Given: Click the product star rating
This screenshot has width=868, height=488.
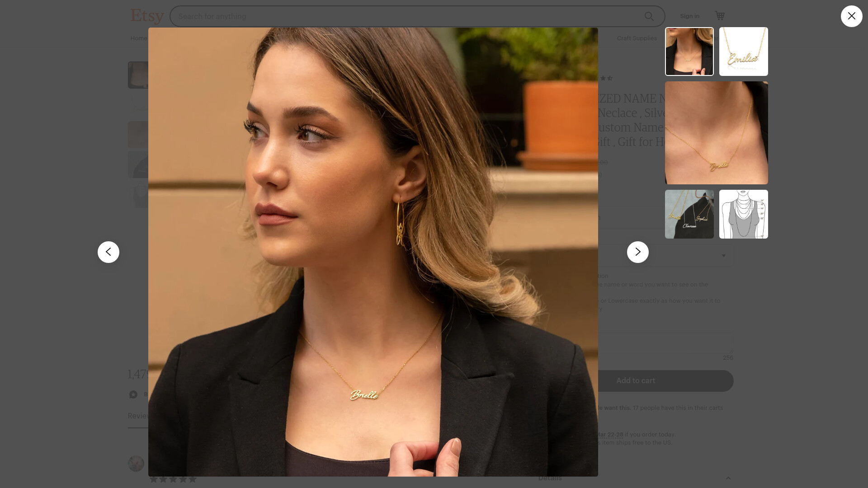Looking at the screenshot, I should (x=606, y=79).
